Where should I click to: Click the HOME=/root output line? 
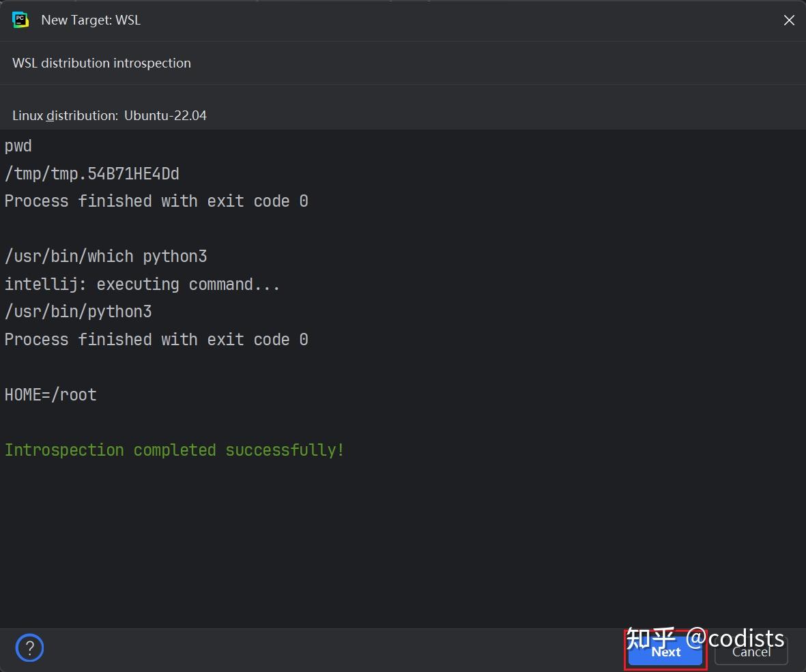click(x=51, y=394)
